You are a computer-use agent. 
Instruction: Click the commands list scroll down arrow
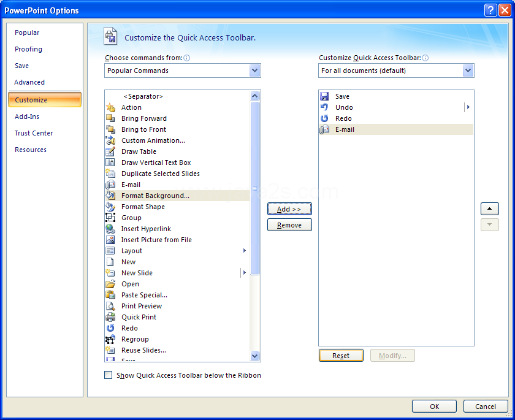pyautogui.click(x=255, y=356)
